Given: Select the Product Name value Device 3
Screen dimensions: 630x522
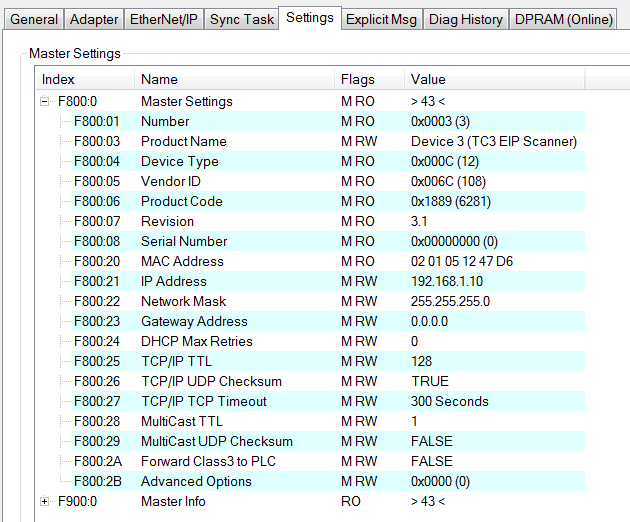Looking at the screenshot, I should [494, 141].
